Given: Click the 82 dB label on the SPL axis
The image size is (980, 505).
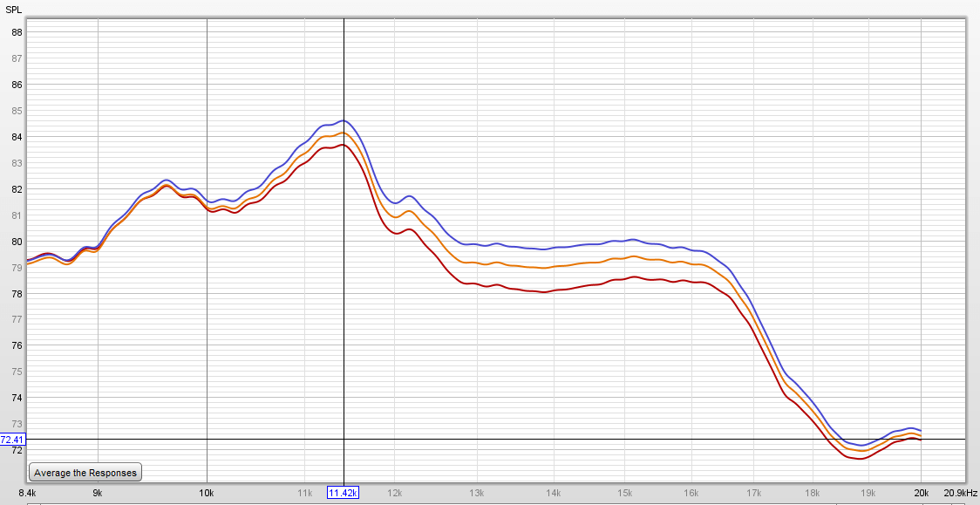Looking at the screenshot, I should pos(17,189).
